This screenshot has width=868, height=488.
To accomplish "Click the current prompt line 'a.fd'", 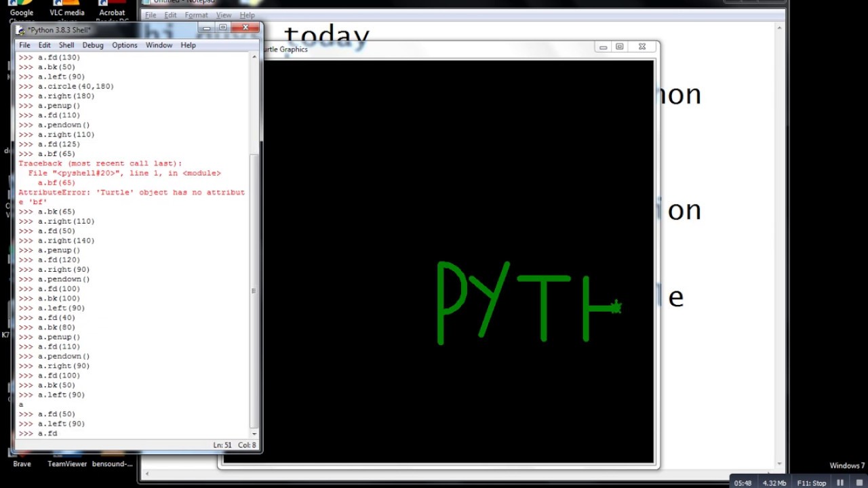I will [x=47, y=434].
